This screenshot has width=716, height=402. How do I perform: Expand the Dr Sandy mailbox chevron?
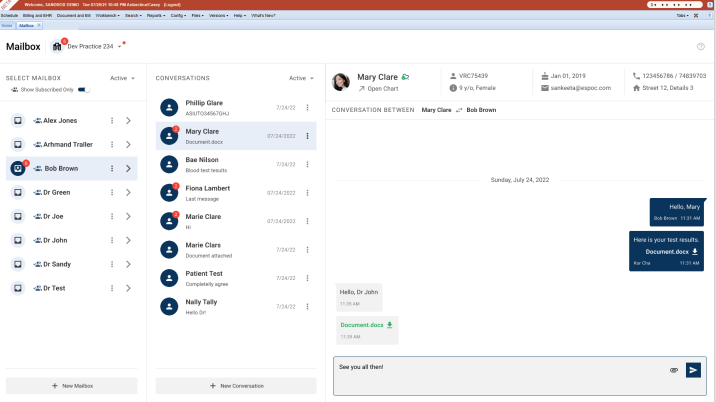(x=128, y=264)
